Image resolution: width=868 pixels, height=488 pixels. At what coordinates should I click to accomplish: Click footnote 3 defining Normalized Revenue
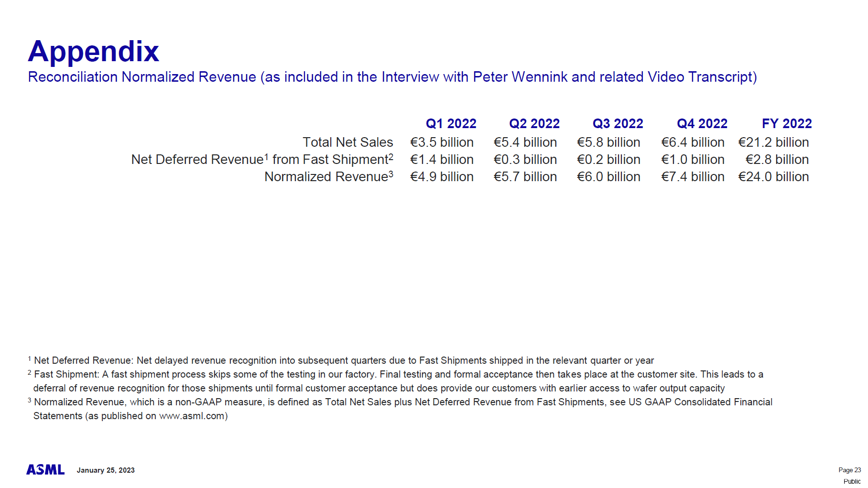coord(400,409)
